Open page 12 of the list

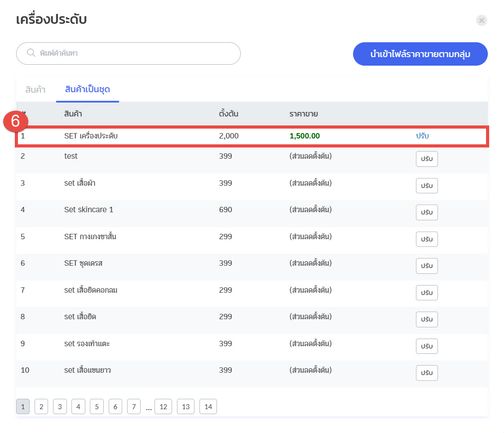(163, 407)
